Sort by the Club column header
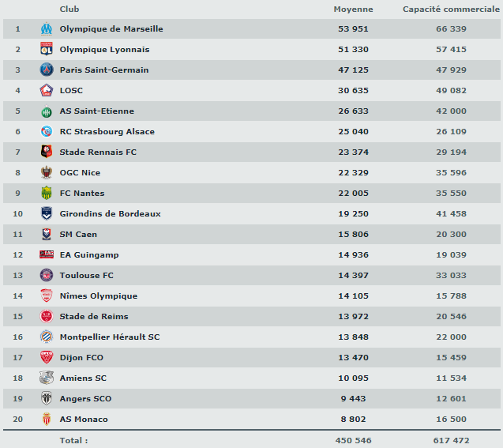The image size is (503, 448). [x=69, y=9]
